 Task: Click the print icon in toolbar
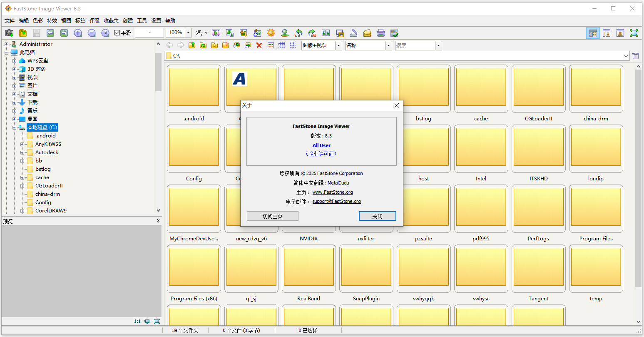point(380,33)
